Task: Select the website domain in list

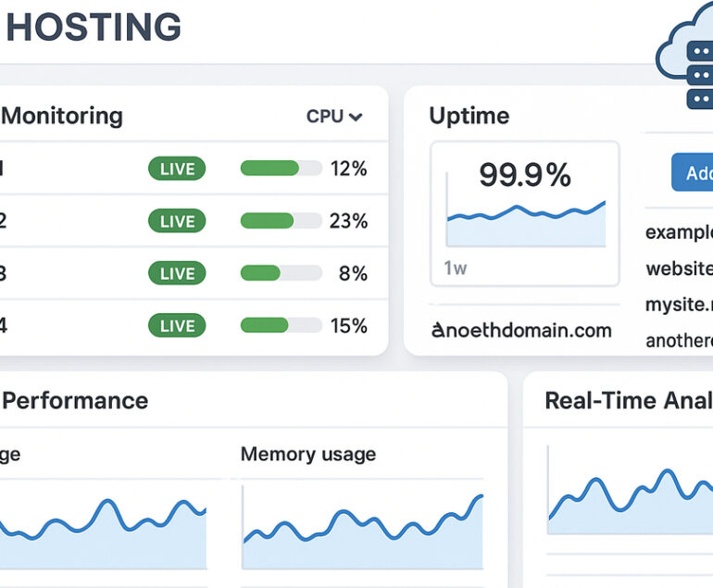Action: (680, 269)
